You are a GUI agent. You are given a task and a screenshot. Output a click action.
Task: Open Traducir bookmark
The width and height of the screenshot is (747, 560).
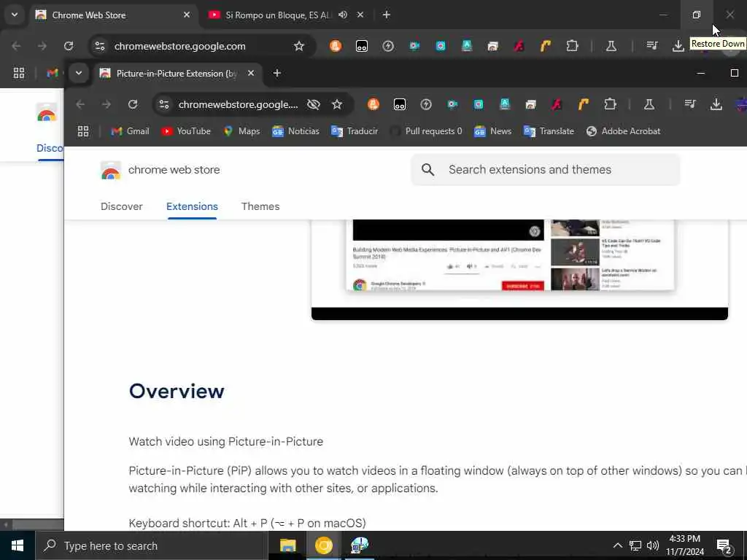pos(355,131)
